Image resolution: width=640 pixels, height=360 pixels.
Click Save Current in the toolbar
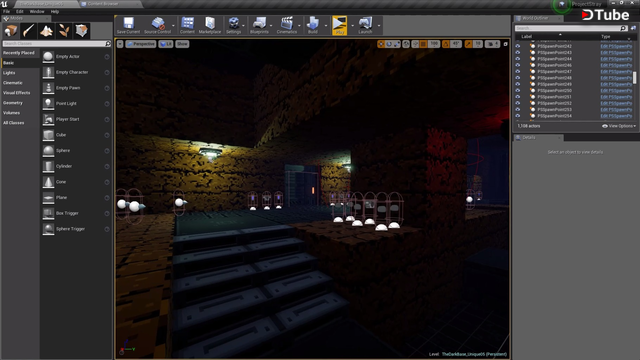(128, 25)
